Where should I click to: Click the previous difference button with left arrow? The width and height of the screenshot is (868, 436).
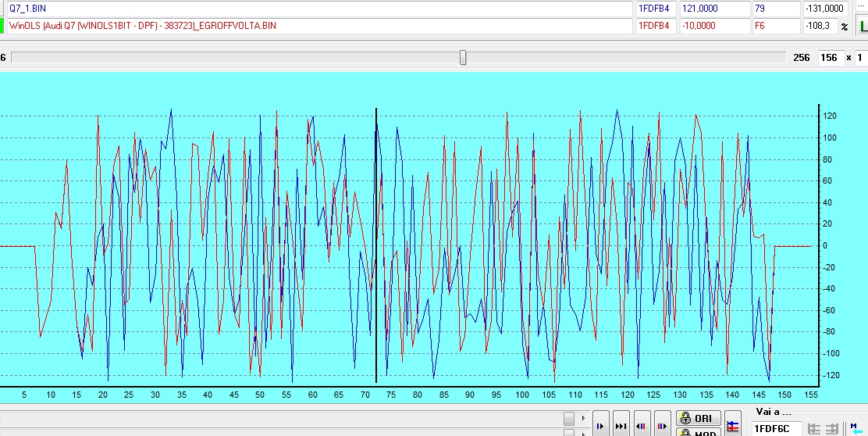642,425
